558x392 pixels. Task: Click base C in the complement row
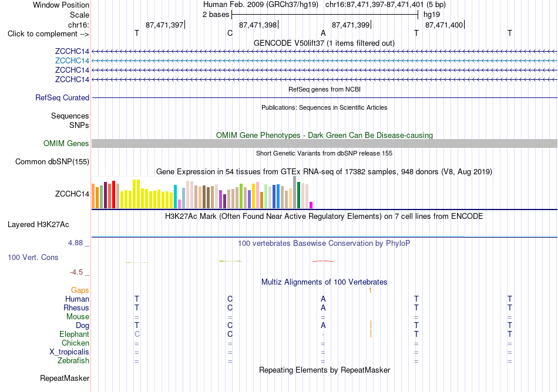coord(230,33)
